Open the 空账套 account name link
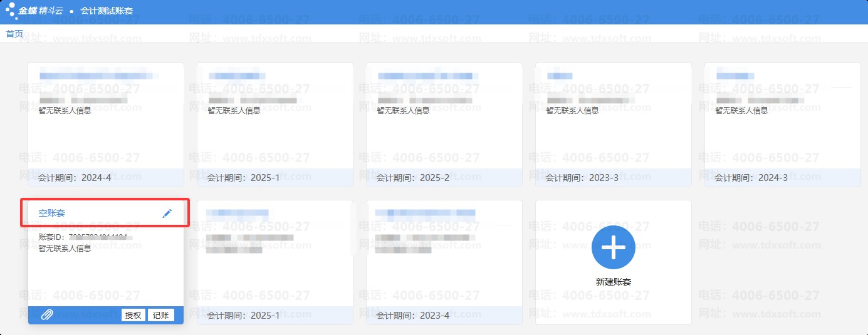This screenshot has width=868, height=335. (x=52, y=214)
